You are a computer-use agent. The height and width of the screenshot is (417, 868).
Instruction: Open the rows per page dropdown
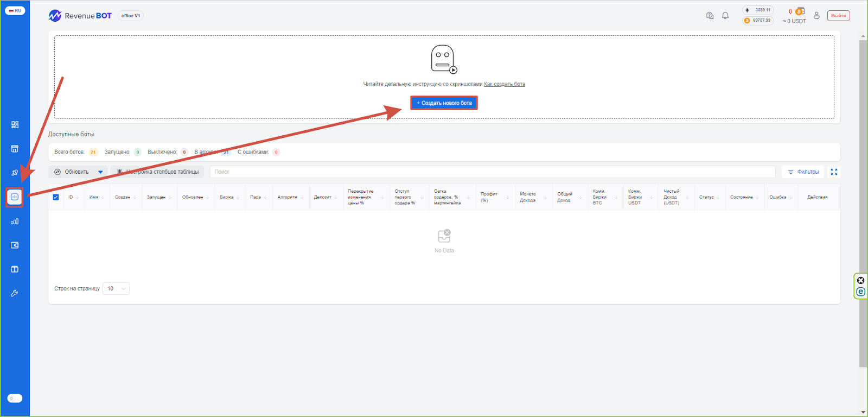tap(116, 289)
